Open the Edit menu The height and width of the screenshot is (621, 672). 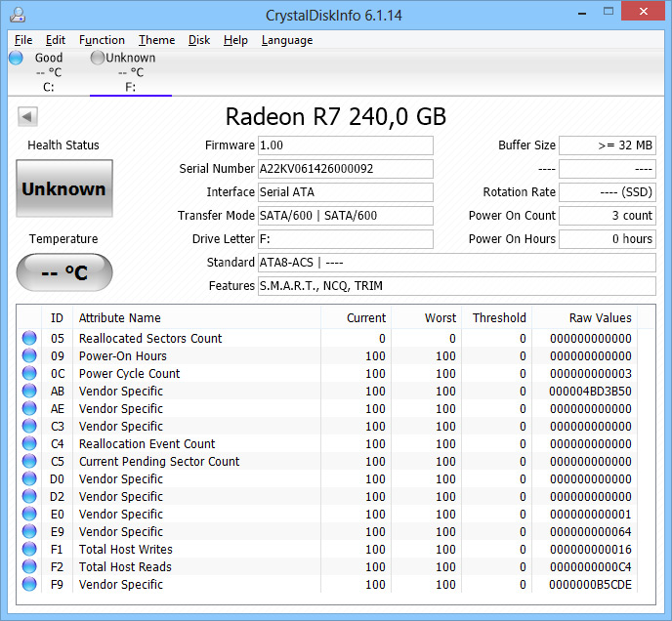(56, 40)
